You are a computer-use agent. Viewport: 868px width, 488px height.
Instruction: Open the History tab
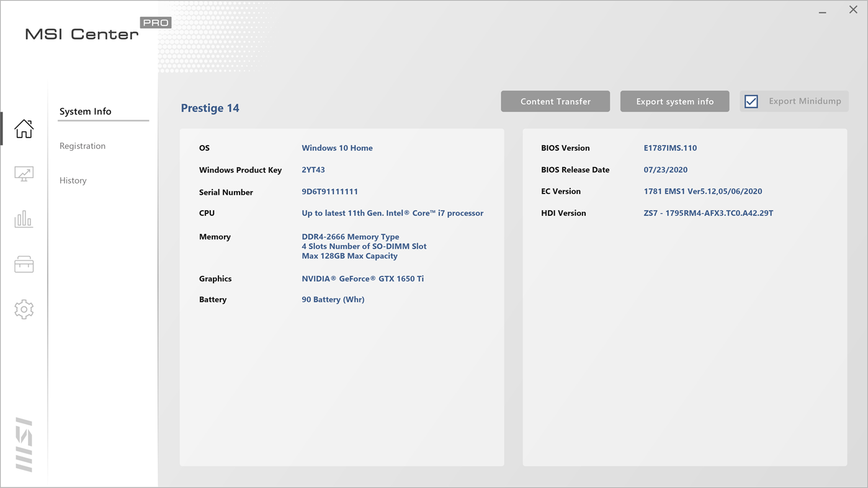[x=73, y=180]
